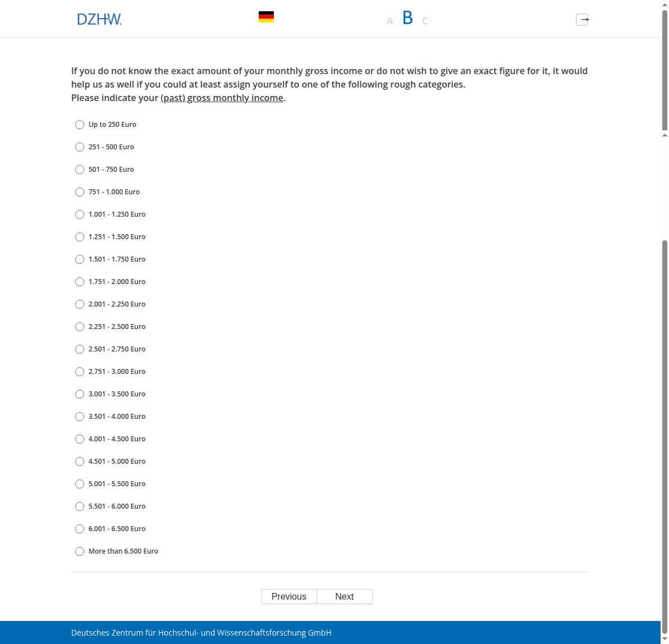This screenshot has height=644, width=669.
Task: Select the 'Up to 250 Euro' option
Action: [80, 125]
